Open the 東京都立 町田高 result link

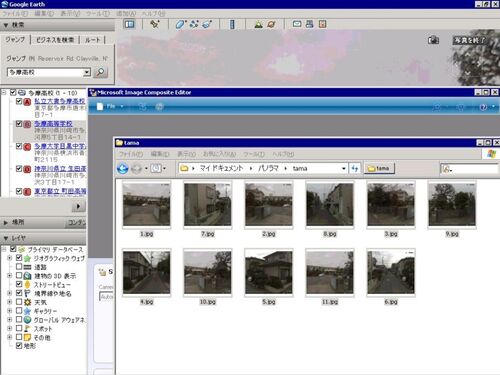point(60,191)
